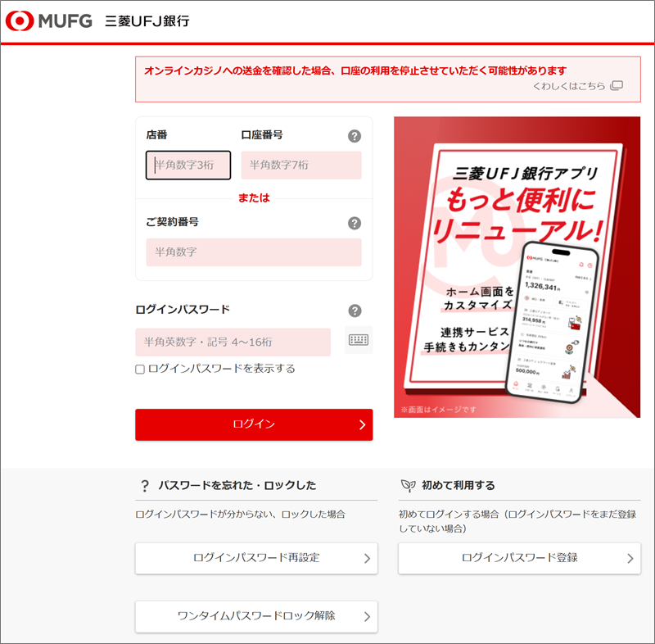
Task: Click the ログインパスワード field label
Action: coord(183,310)
